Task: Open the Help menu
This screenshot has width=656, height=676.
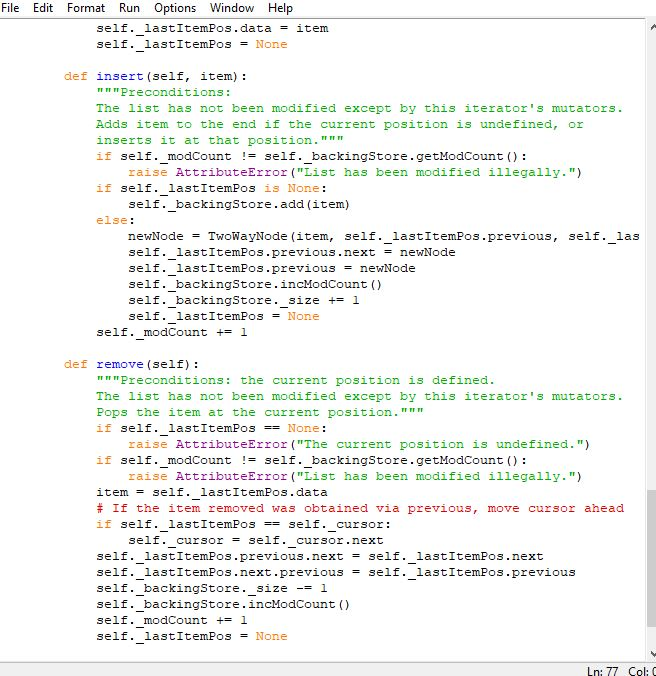Action: (280, 8)
